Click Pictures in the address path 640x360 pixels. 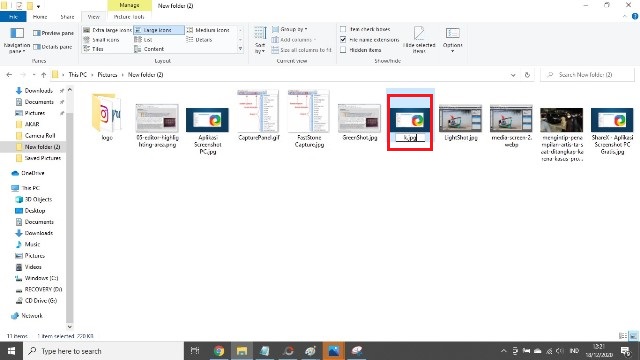pyautogui.click(x=107, y=75)
